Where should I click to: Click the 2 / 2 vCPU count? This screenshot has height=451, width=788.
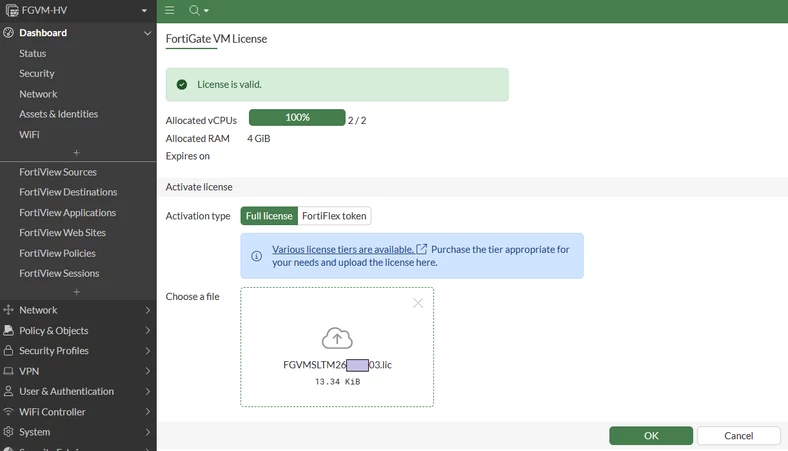coord(357,121)
